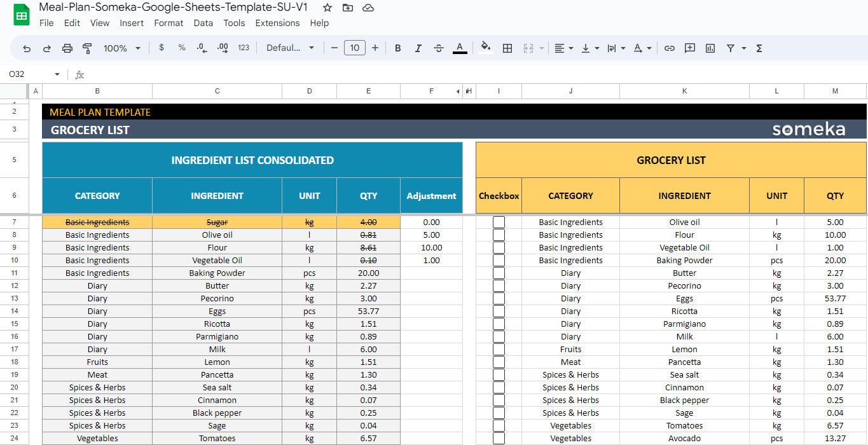Activate the Paint format tool
Image resolution: width=868 pixels, height=445 pixels.
[x=88, y=48]
